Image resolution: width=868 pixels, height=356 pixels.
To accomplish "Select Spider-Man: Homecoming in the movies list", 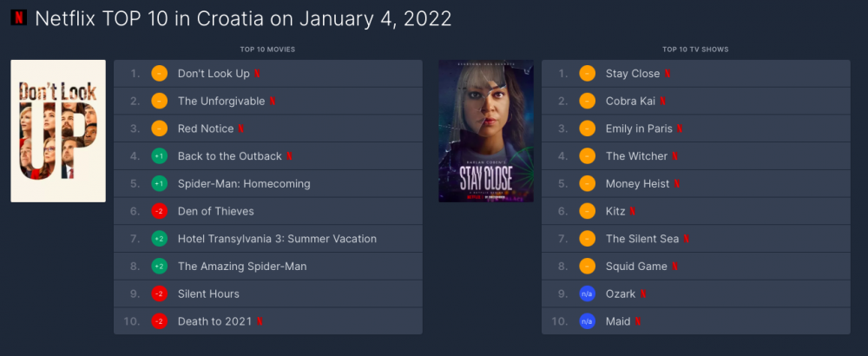I will coord(244,184).
